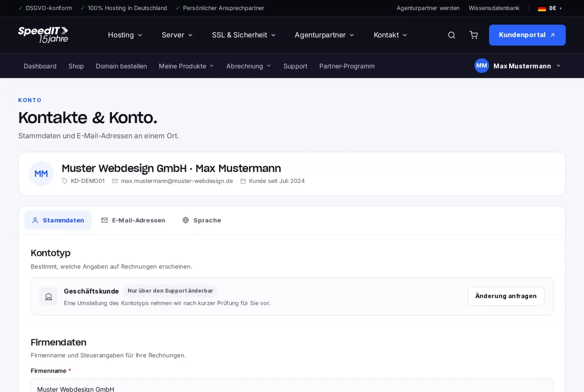The height and width of the screenshot is (392, 584).
Task: Click the SpeedIT logo
Action: [43, 35]
